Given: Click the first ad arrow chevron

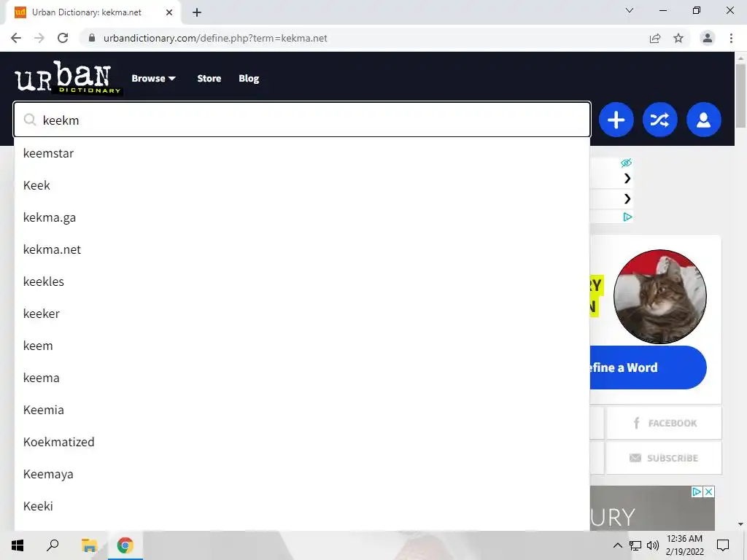Looking at the screenshot, I should point(627,179).
